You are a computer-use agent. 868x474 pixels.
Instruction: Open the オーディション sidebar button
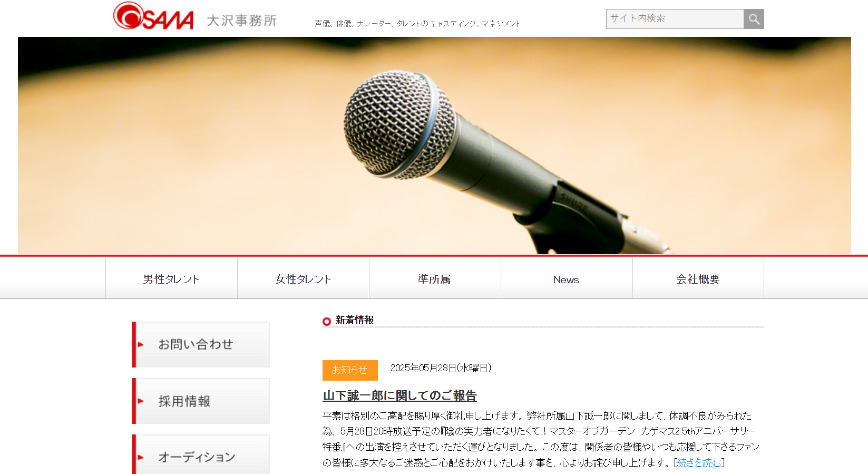pyautogui.click(x=201, y=454)
